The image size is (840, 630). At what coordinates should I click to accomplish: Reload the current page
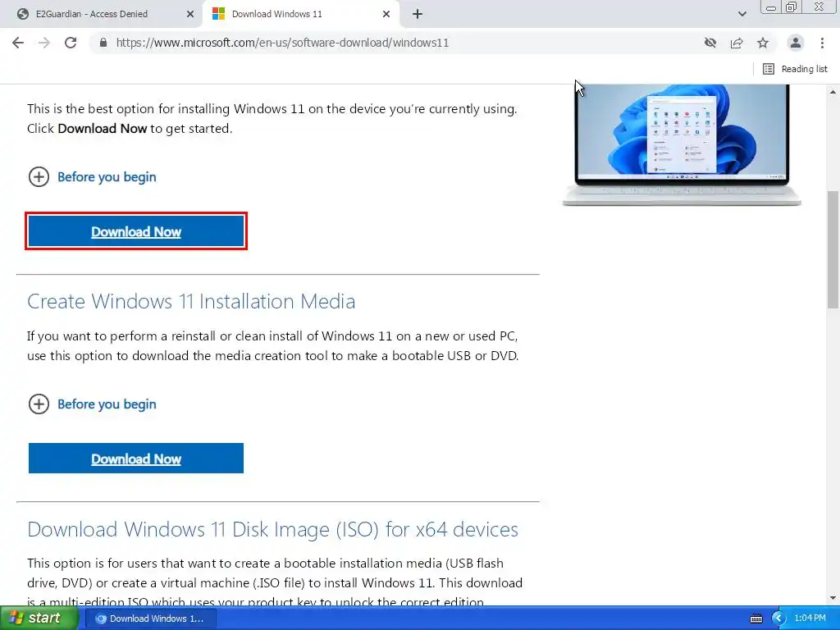[71, 43]
